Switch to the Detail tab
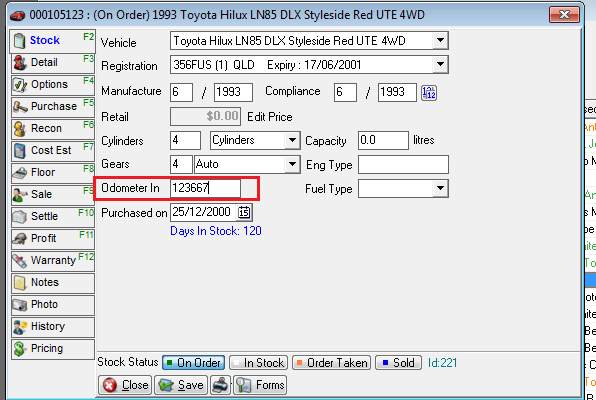Image resolution: width=596 pixels, height=400 pixels. point(52,63)
